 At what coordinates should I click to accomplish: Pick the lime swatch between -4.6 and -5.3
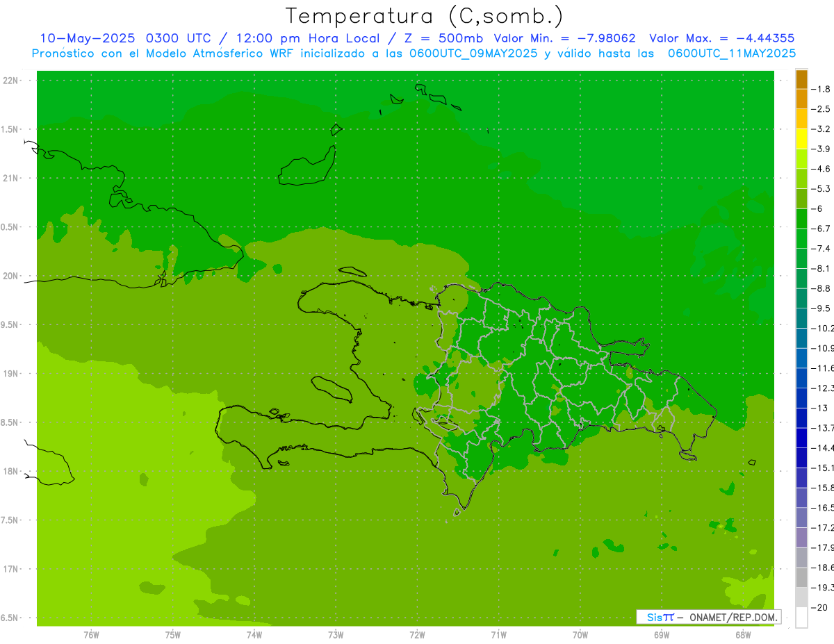tap(801, 179)
